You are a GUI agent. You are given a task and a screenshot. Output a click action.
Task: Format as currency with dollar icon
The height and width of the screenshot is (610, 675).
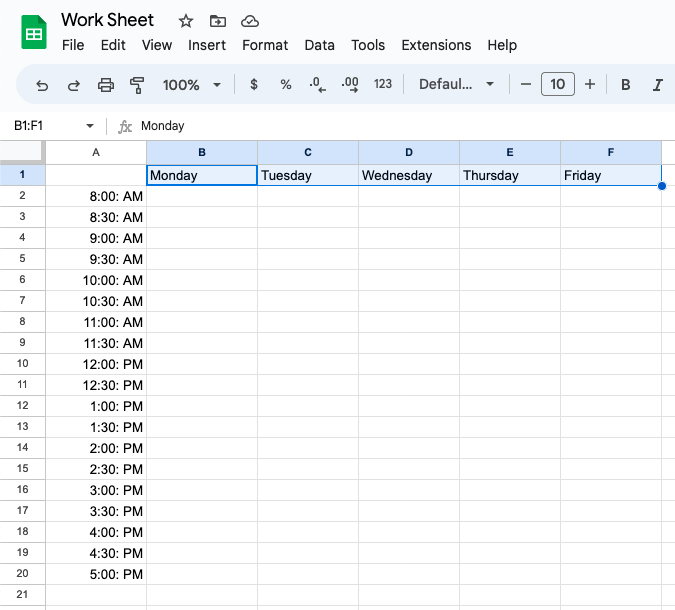click(x=254, y=84)
